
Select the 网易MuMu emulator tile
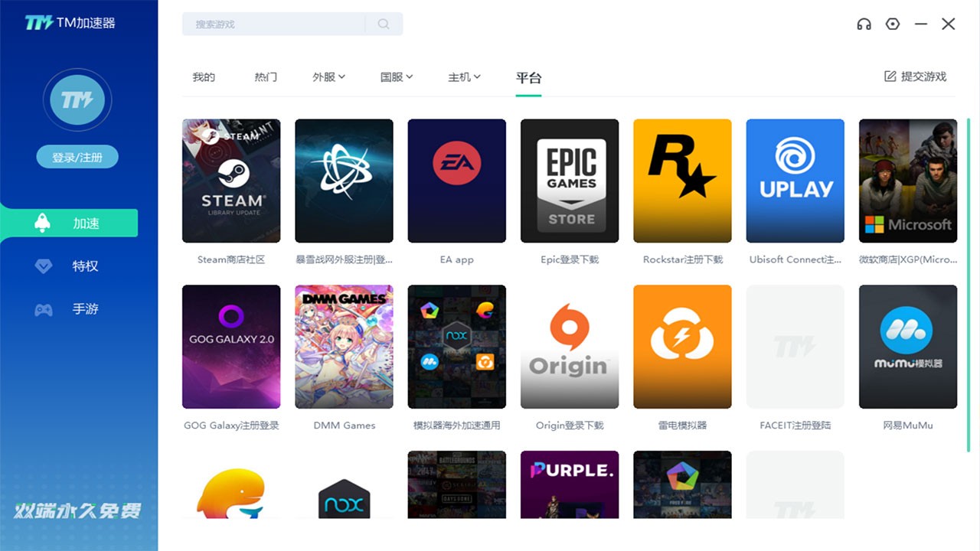point(908,347)
